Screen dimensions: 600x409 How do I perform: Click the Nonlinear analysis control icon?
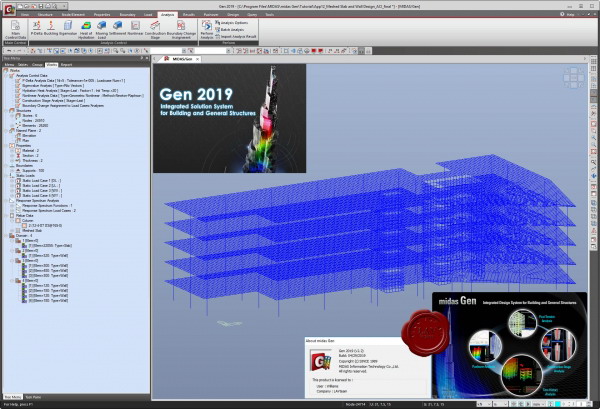[x=135, y=28]
